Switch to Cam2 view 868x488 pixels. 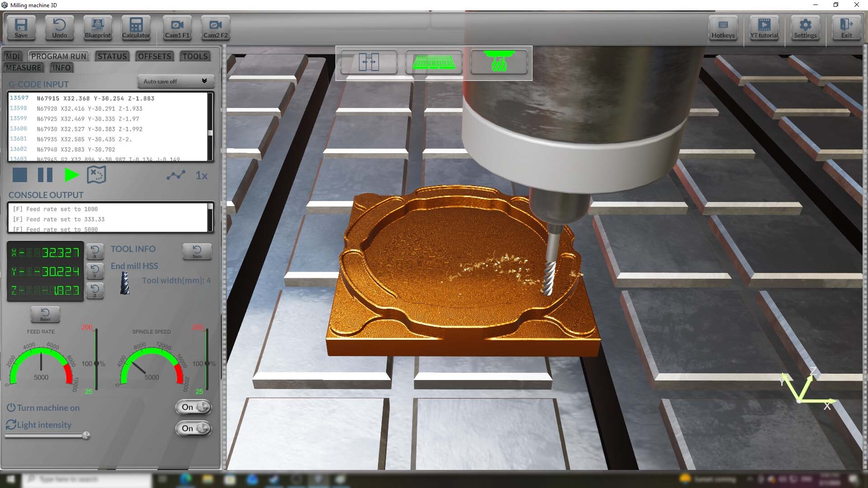pos(215,28)
